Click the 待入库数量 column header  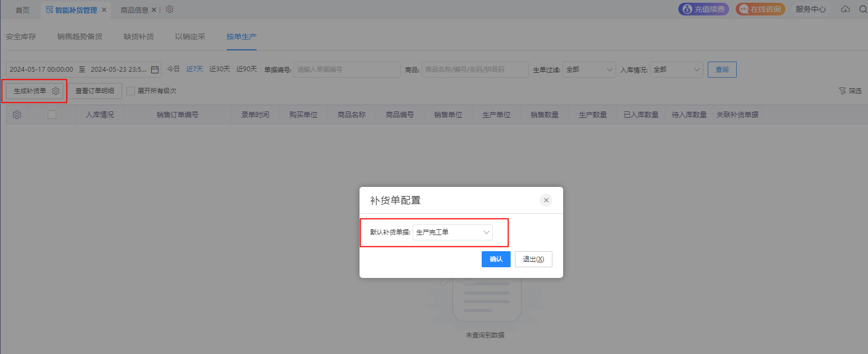690,115
